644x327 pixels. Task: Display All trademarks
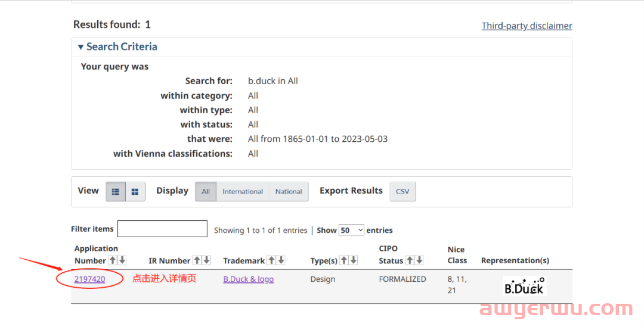click(206, 192)
